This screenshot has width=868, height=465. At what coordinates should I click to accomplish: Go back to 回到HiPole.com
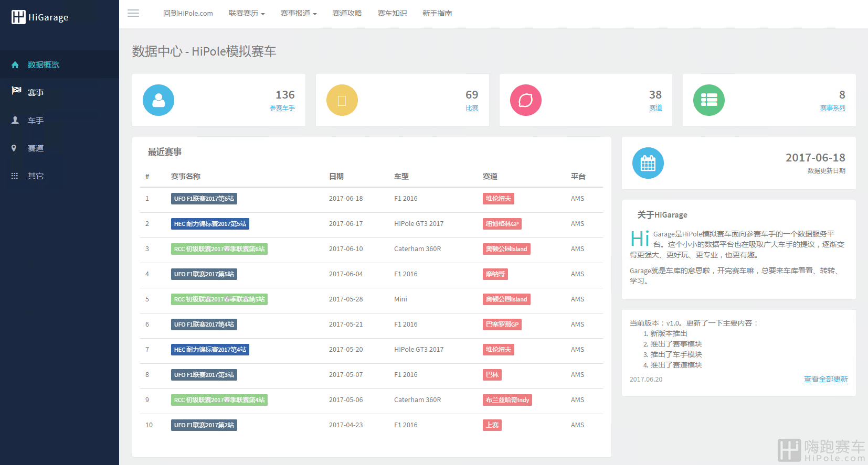tap(188, 13)
